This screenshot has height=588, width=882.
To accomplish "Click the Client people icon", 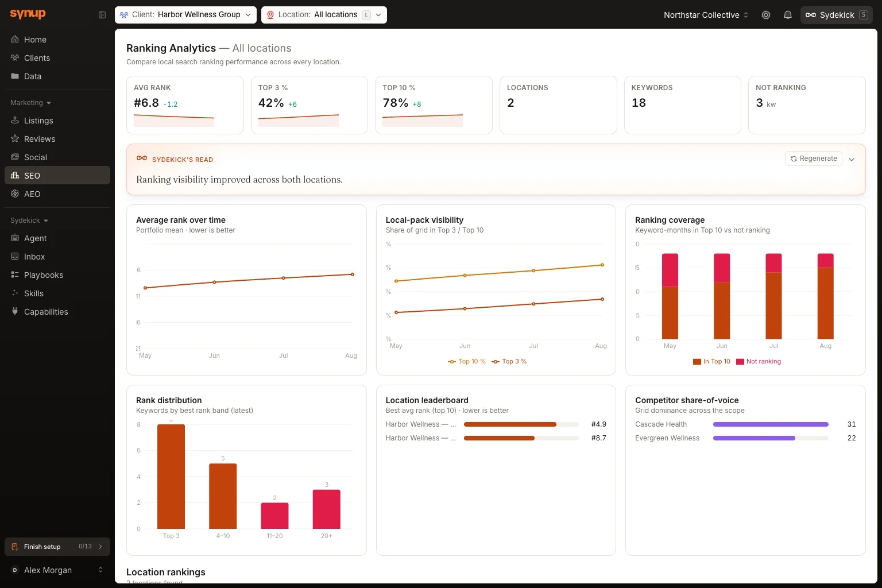I will point(124,15).
